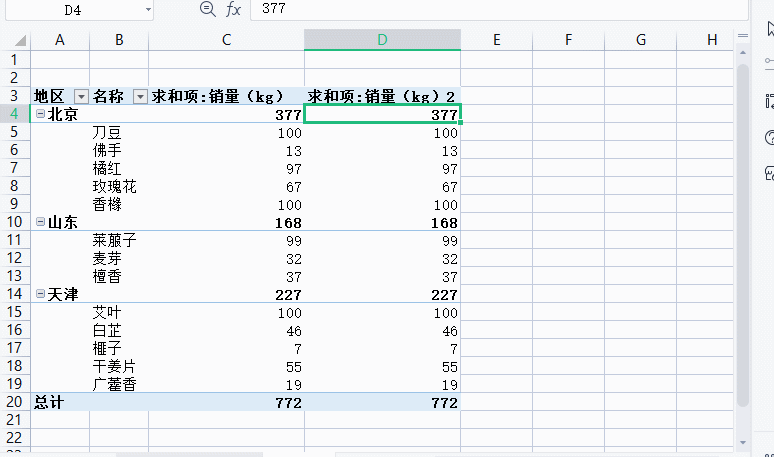Image resolution: width=774 pixels, height=457 pixels.
Task: Collapse the 山东 group in pivot table
Action: (40, 222)
